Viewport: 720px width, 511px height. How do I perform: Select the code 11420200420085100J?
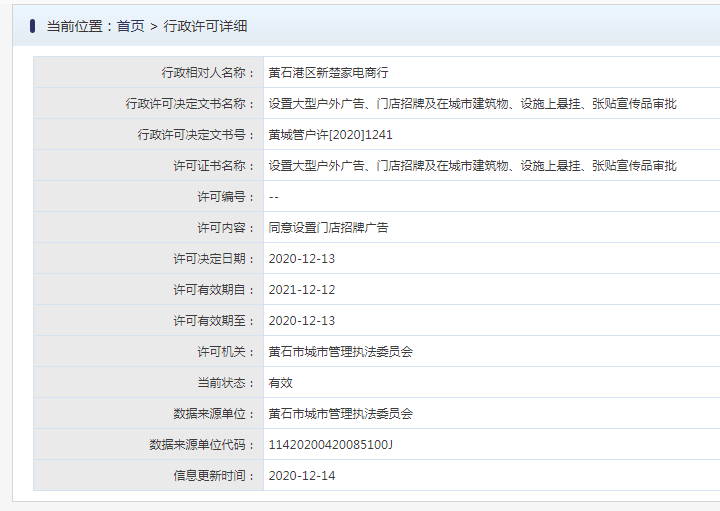331,445
